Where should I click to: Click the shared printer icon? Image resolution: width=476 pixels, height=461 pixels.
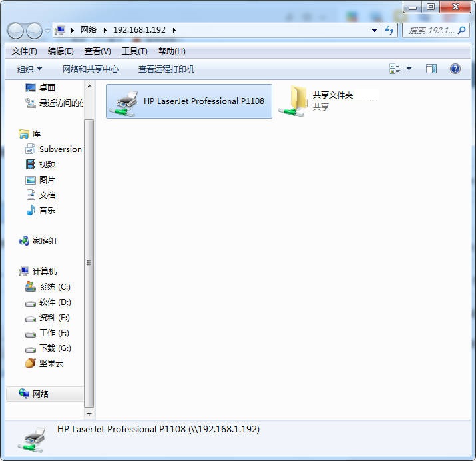pos(123,103)
